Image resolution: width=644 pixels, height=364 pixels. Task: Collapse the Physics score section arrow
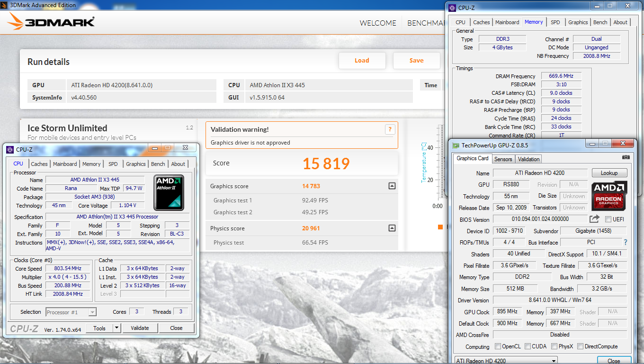tap(392, 228)
